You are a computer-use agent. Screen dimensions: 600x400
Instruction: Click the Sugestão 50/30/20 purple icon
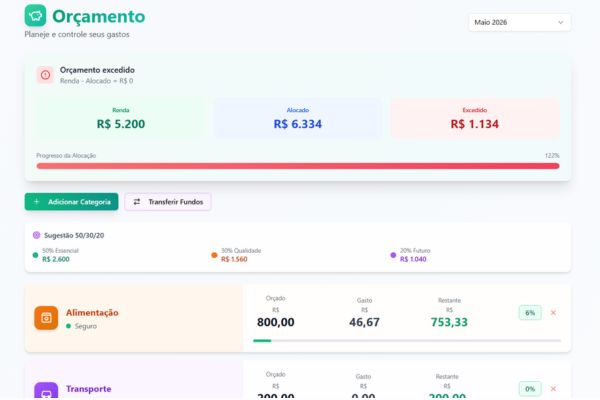[36, 235]
